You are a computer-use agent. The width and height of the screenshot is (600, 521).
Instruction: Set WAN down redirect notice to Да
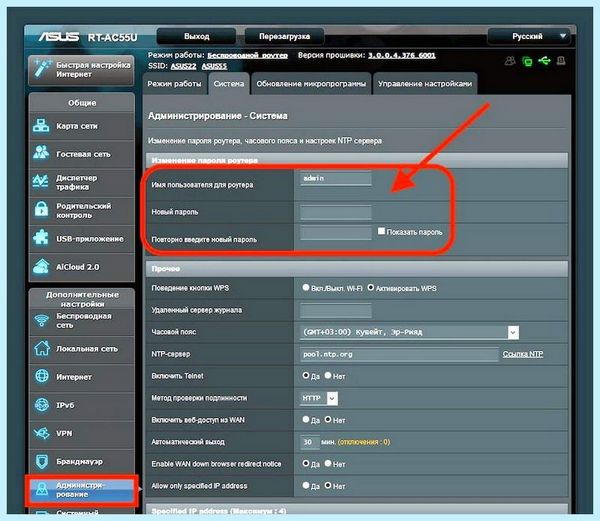point(306,463)
